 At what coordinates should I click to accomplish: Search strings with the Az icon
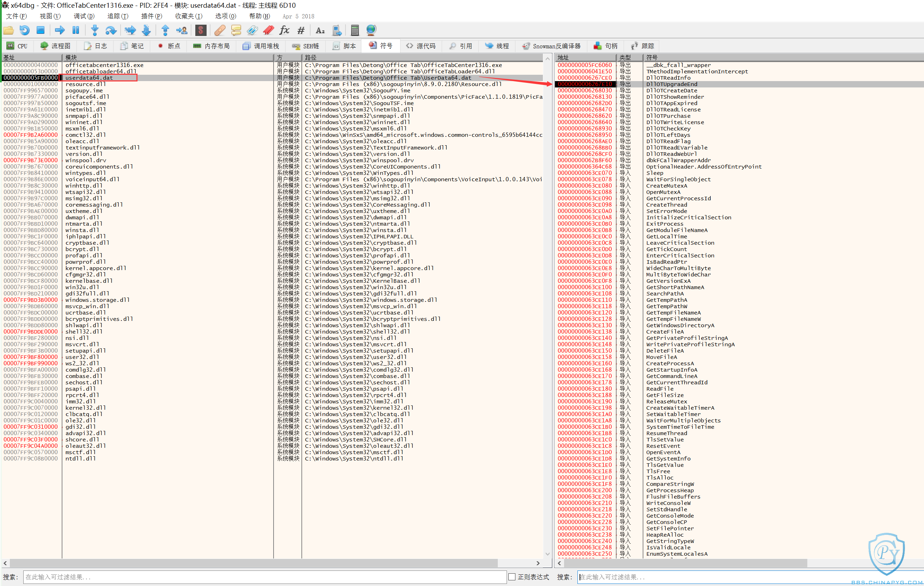pyautogui.click(x=320, y=30)
